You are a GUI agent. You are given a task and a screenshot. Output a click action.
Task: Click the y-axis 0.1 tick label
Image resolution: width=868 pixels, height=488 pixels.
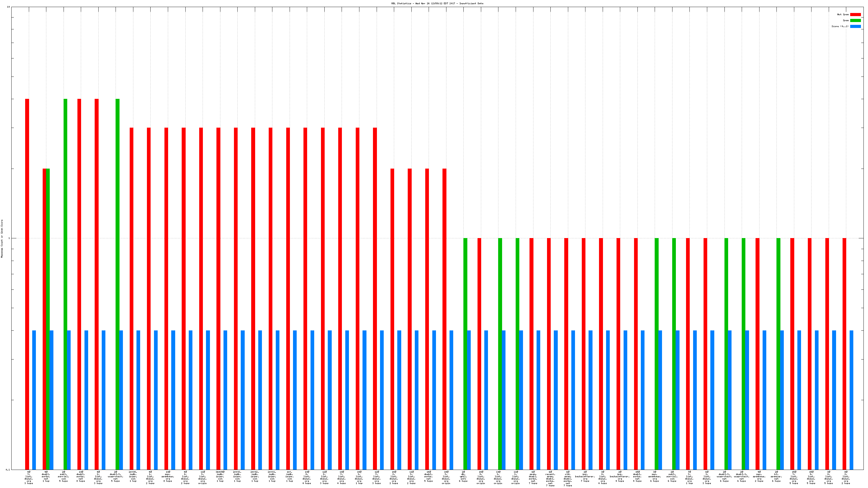[8, 469]
